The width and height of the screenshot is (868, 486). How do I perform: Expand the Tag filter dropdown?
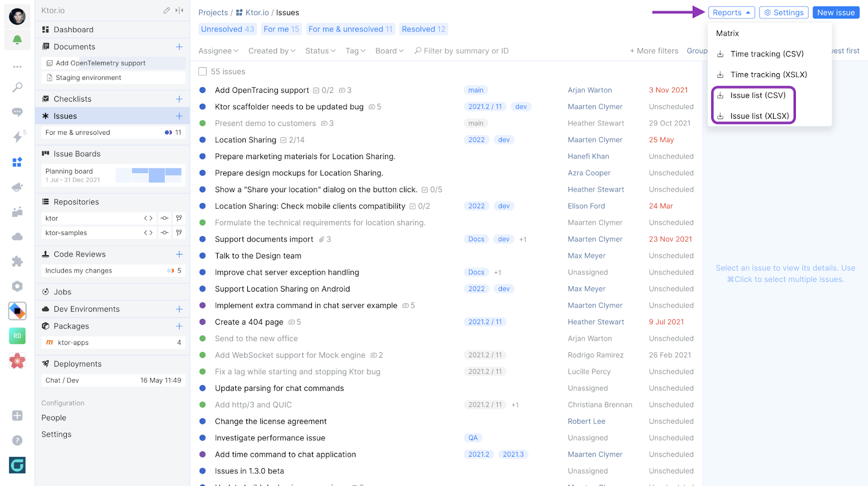tap(355, 51)
